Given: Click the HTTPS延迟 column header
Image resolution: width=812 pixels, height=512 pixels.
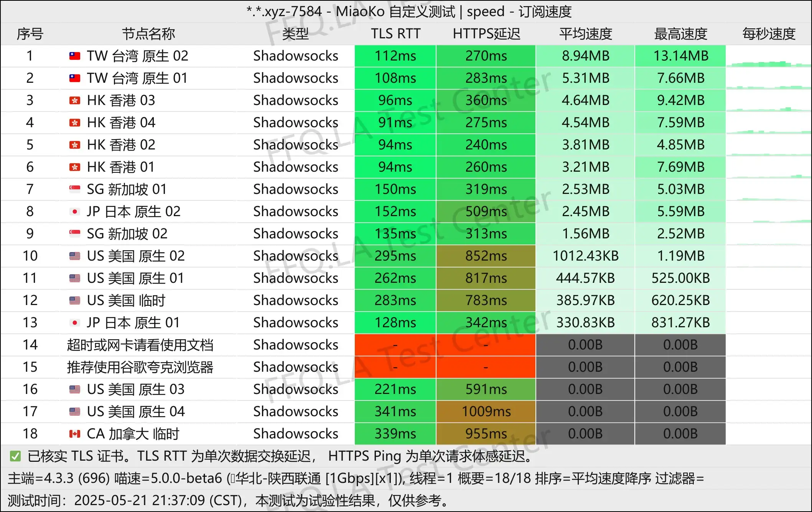Looking at the screenshot, I should 486,34.
